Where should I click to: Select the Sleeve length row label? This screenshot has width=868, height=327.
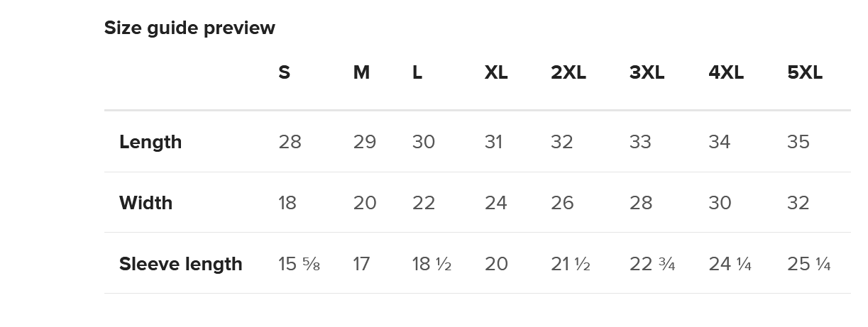point(181,264)
